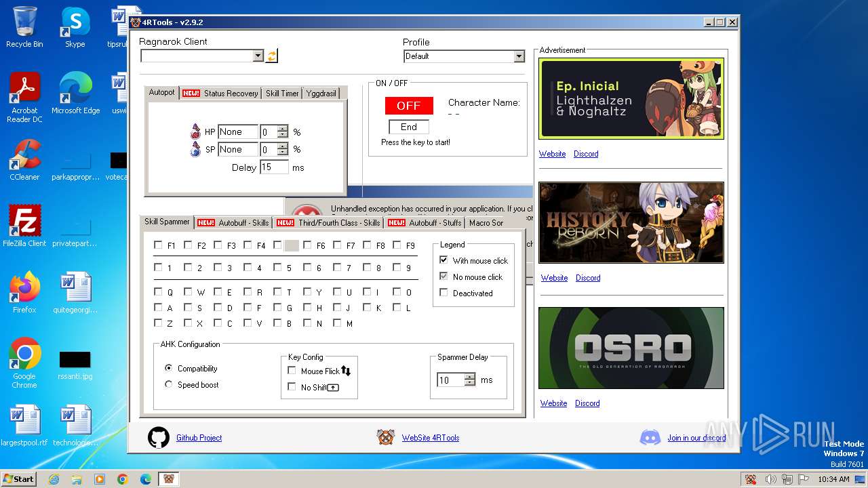868x488 pixels.
Task: Open largestpool.rtf document icon
Action: pyautogui.click(x=24, y=426)
